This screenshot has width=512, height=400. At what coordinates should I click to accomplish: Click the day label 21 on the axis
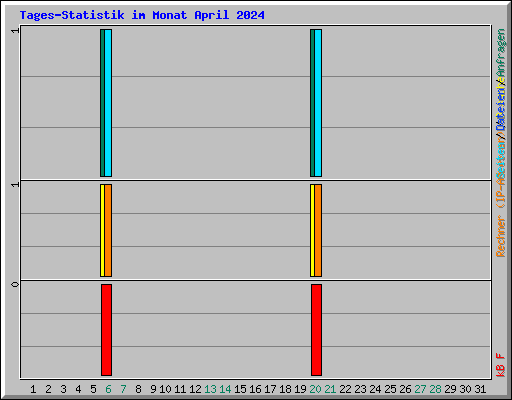pyautogui.click(x=330, y=389)
